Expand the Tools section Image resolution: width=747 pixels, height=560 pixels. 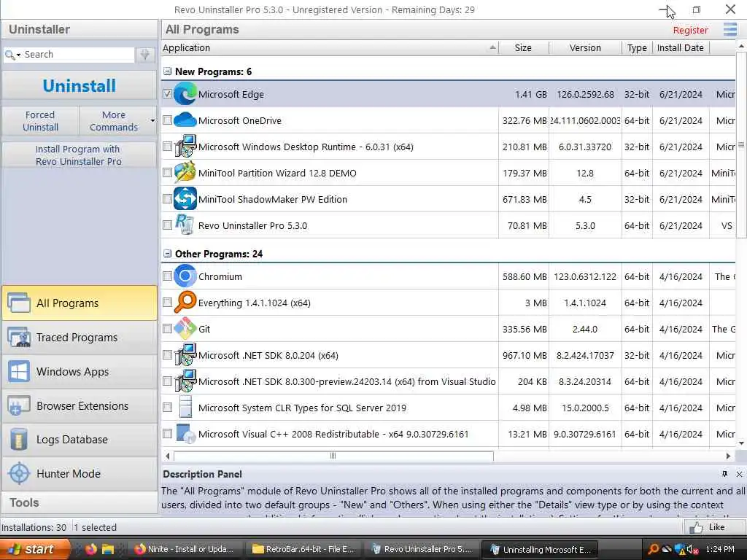[x=79, y=502]
